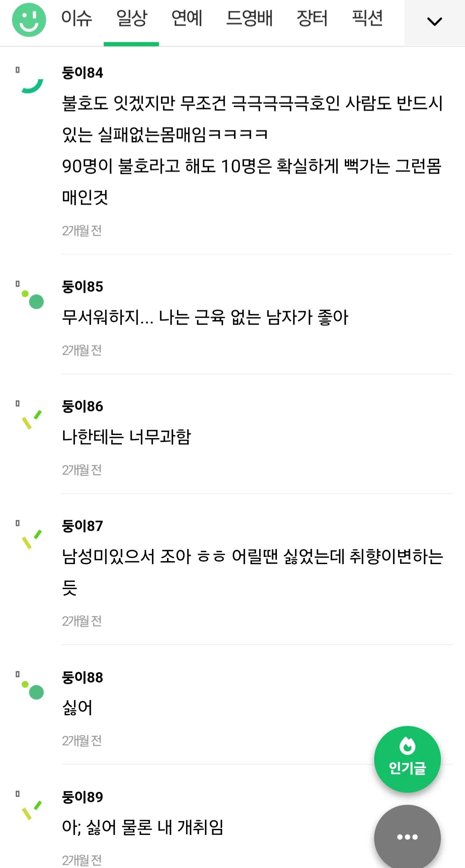Switch to the 픽션 tab

(367, 19)
